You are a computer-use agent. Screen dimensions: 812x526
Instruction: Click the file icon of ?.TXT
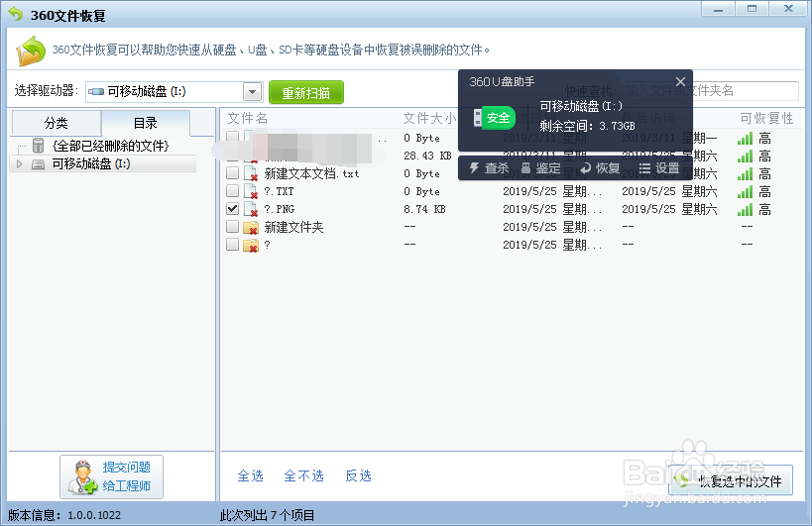[x=251, y=191]
